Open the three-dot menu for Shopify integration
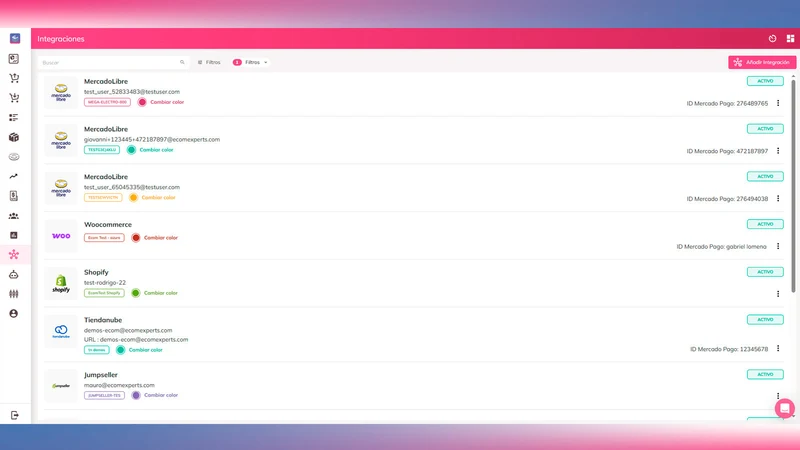800x450 pixels. click(778, 294)
